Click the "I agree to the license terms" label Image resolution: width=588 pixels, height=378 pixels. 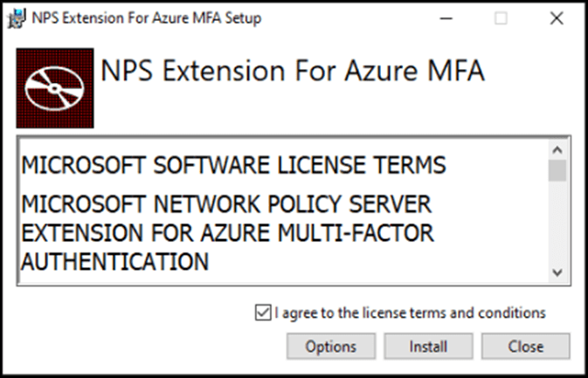coord(410,313)
